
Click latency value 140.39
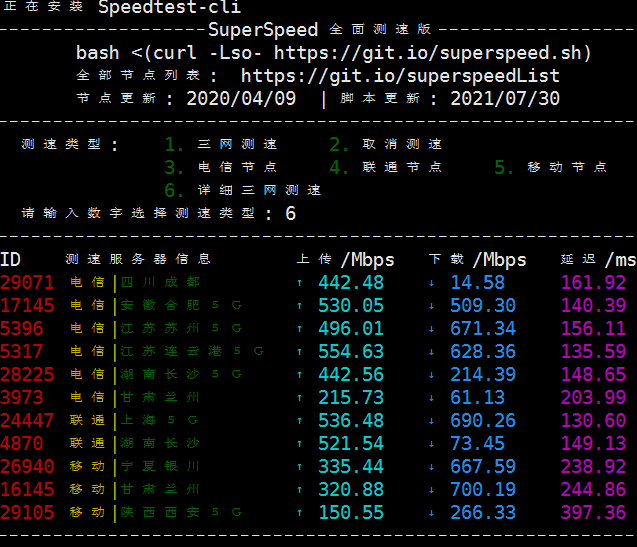pos(593,306)
